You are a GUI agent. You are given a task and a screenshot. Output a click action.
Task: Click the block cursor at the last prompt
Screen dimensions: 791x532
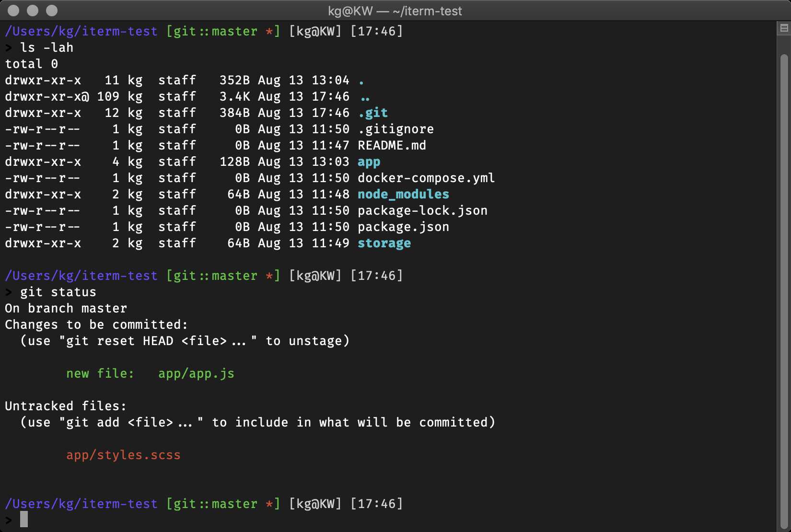point(24,520)
